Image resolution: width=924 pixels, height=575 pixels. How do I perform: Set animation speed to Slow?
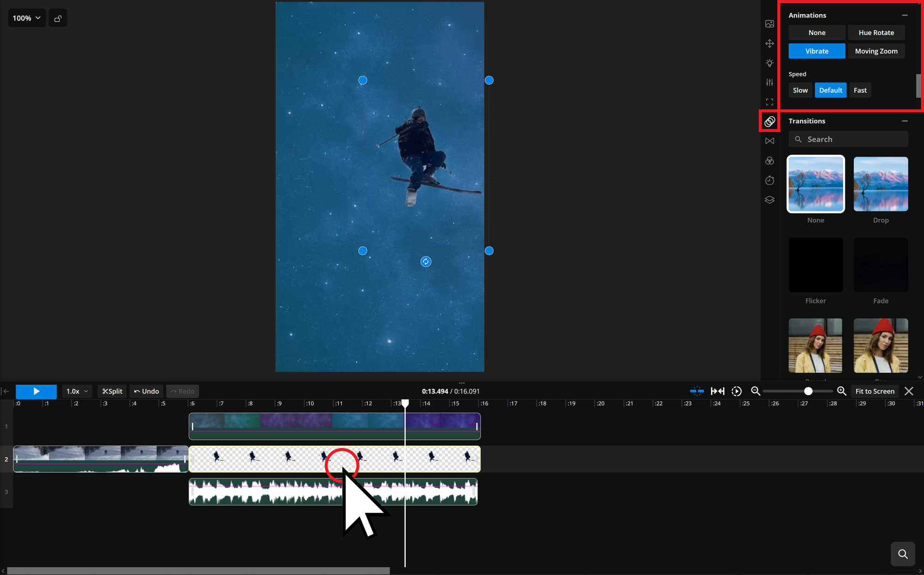[800, 90]
